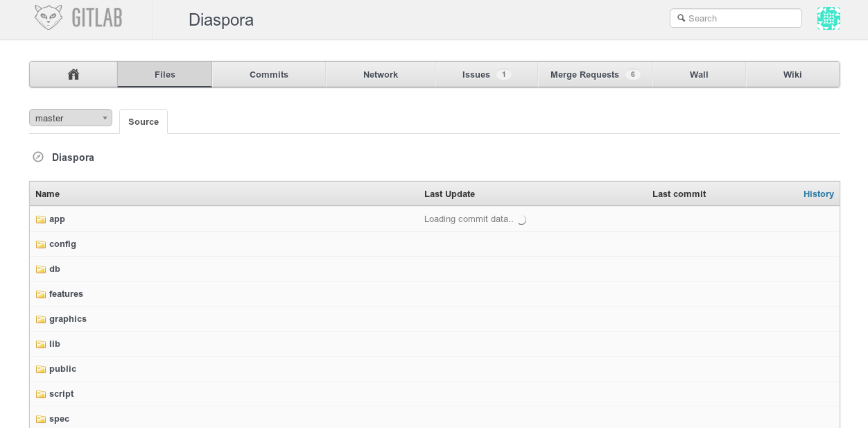Open the public folder link
This screenshot has width=868, height=428.
(x=62, y=369)
